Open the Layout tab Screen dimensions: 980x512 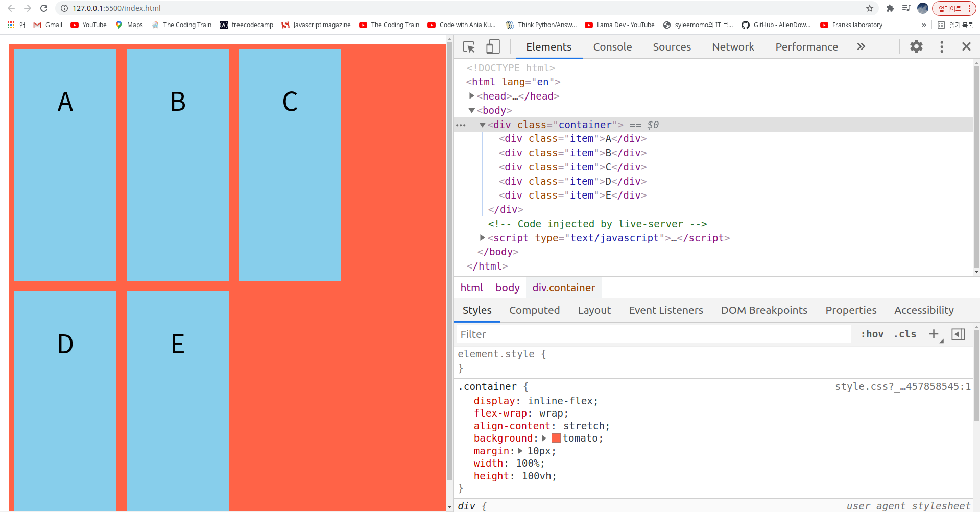click(x=594, y=310)
